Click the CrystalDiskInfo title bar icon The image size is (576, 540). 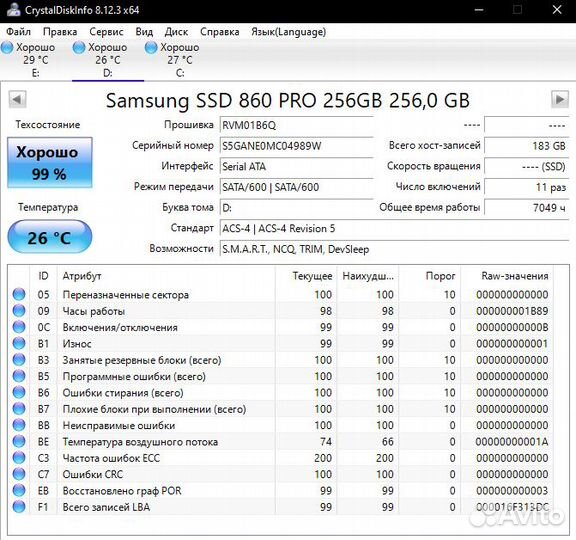tap(14, 10)
